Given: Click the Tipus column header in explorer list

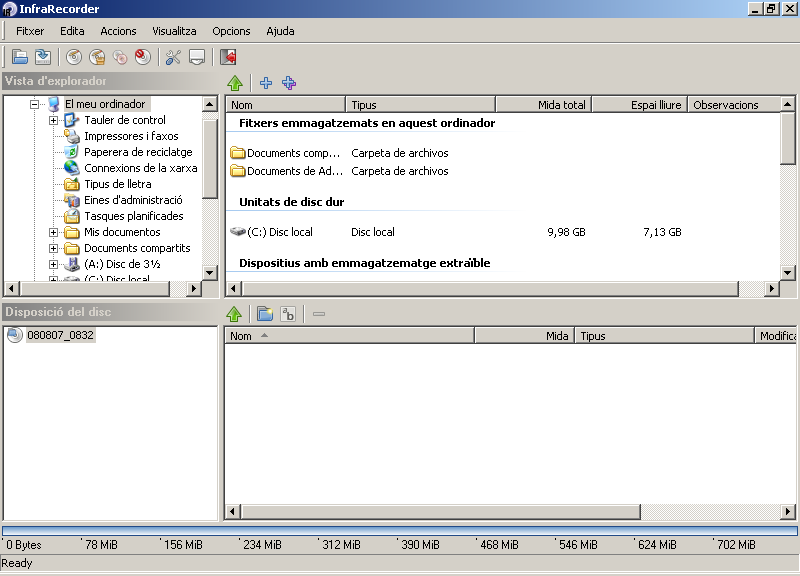Looking at the screenshot, I should (x=420, y=105).
